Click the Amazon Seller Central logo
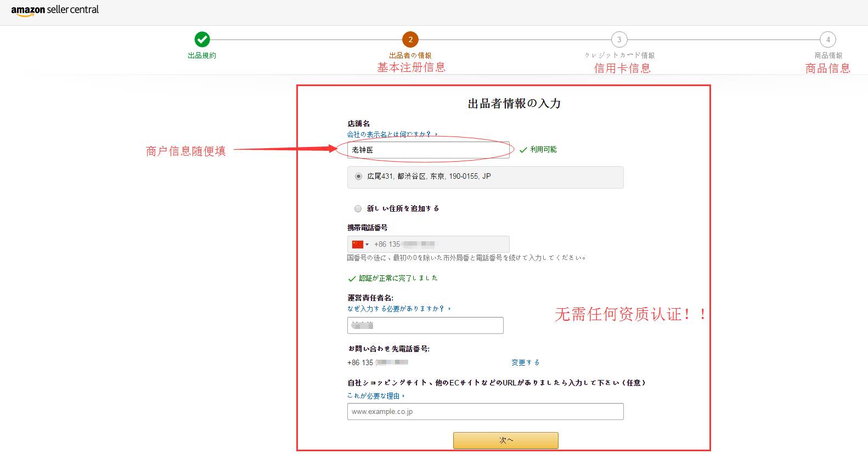The width and height of the screenshot is (868, 454). 55,10
